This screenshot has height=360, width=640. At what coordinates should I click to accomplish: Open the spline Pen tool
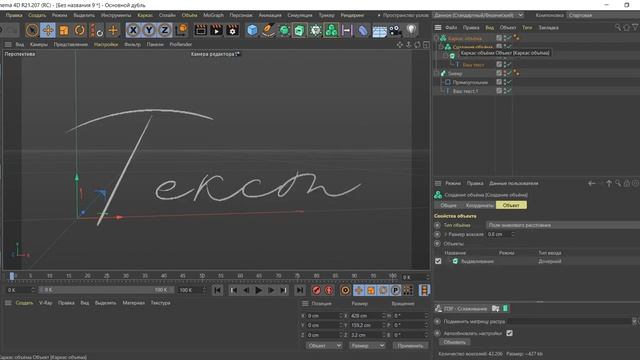(268, 30)
